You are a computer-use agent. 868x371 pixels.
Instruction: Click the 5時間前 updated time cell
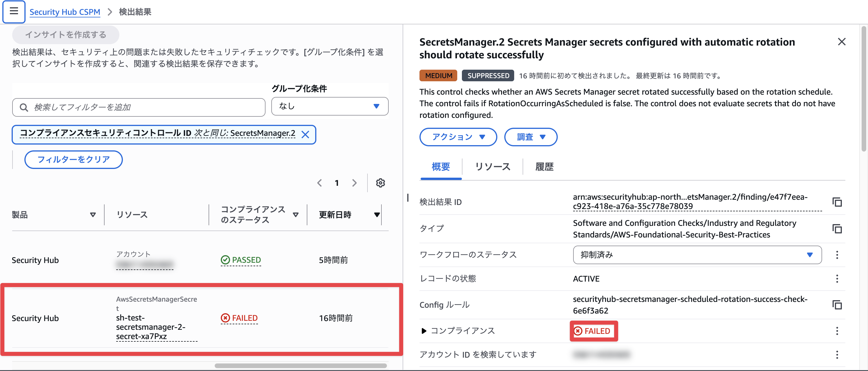[333, 260]
